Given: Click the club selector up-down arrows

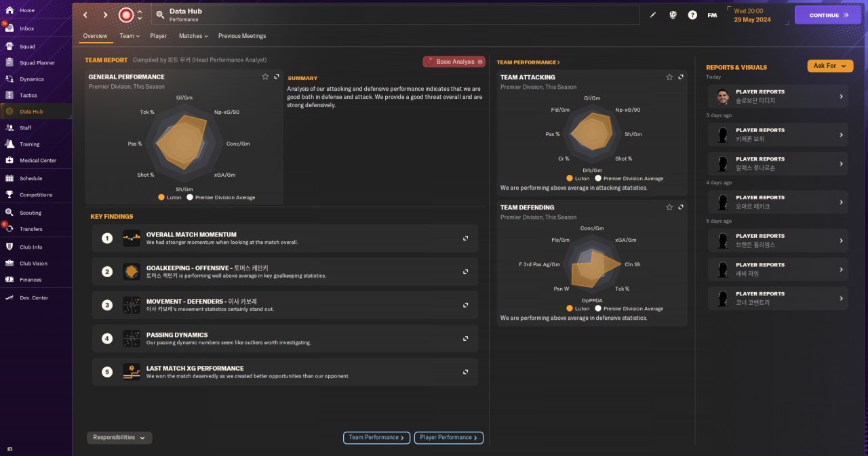Looking at the screenshot, I should 139,15.
